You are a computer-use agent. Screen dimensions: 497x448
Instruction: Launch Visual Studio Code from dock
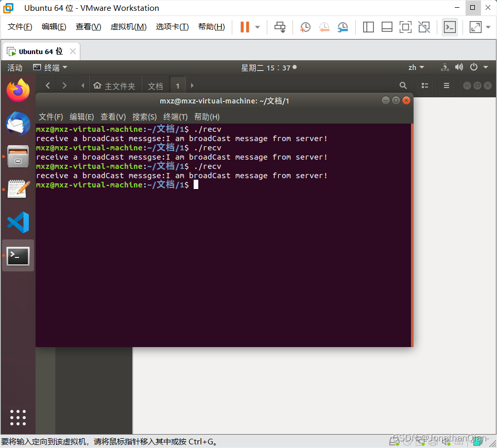click(x=18, y=222)
